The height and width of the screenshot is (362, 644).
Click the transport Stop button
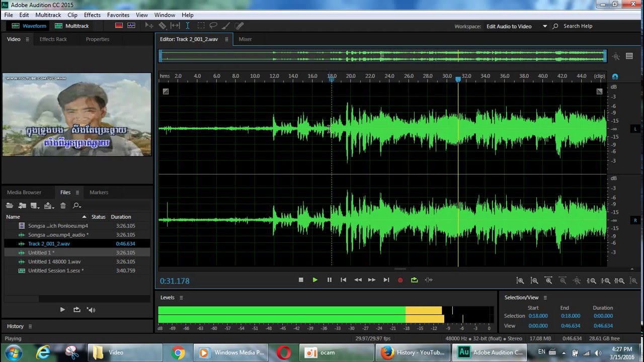(x=301, y=280)
